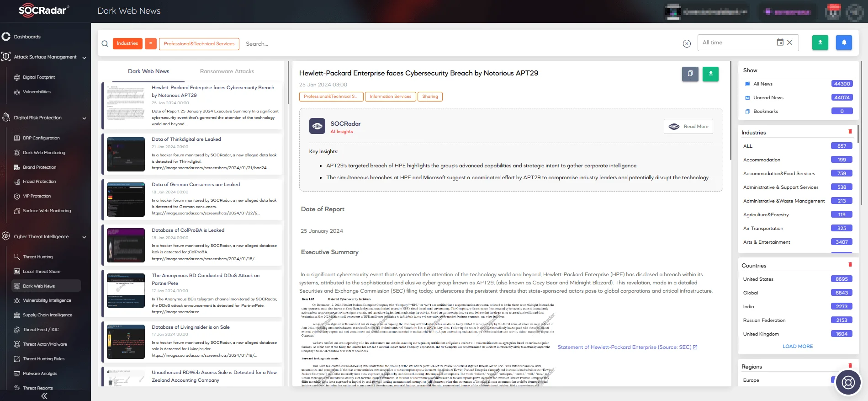The height and width of the screenshot is (401, 868).
Task: Click the SOCRadar logo
Action: point(43,11)
